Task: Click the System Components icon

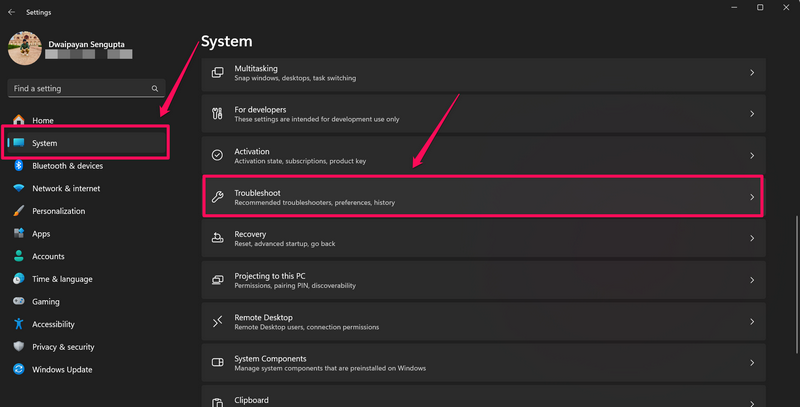Action: [218, 362]
